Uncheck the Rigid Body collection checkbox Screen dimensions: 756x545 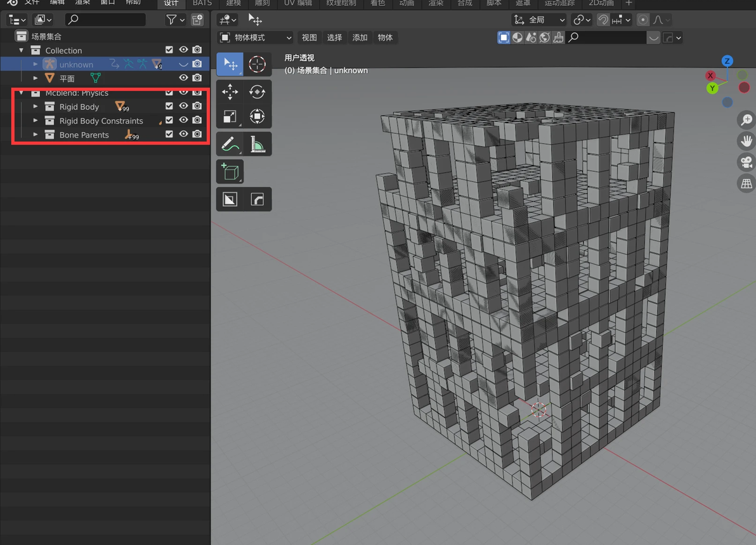pyautogui.click(x=169, y=107)
